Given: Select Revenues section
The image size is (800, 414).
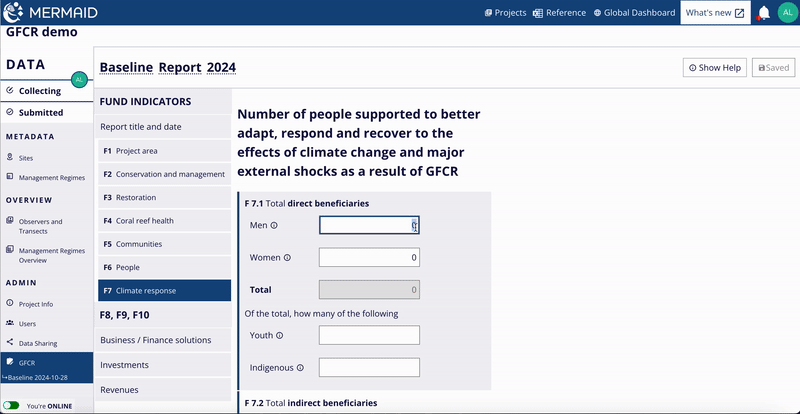Looking at the screenshot, I should tap(164, 390).
